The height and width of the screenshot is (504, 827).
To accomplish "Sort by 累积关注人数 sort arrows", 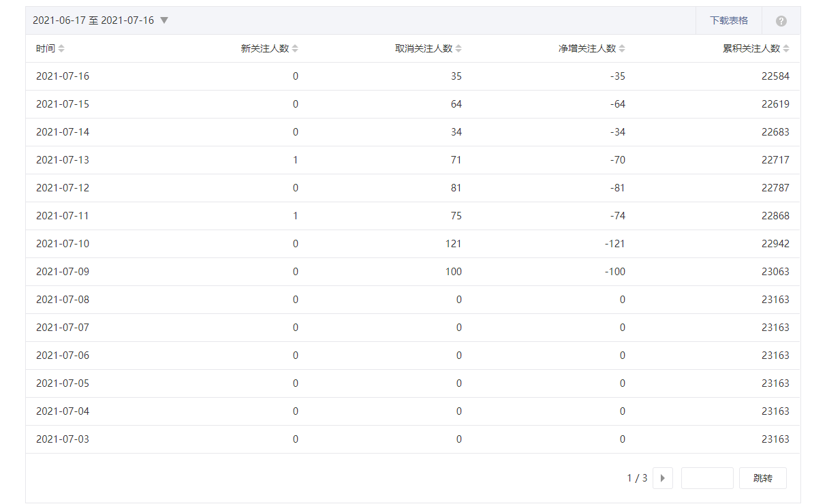I will click(786, 49).
